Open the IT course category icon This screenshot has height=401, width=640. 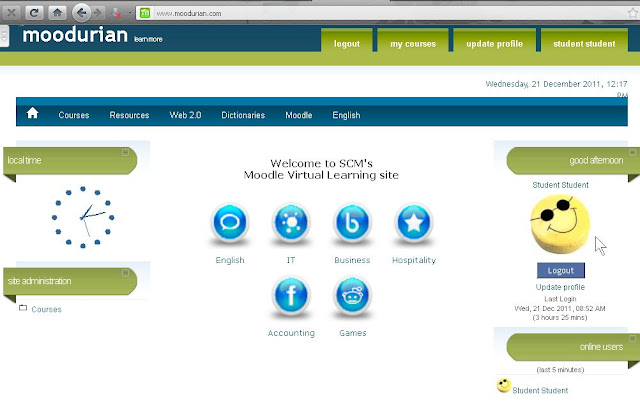[291, 223]
